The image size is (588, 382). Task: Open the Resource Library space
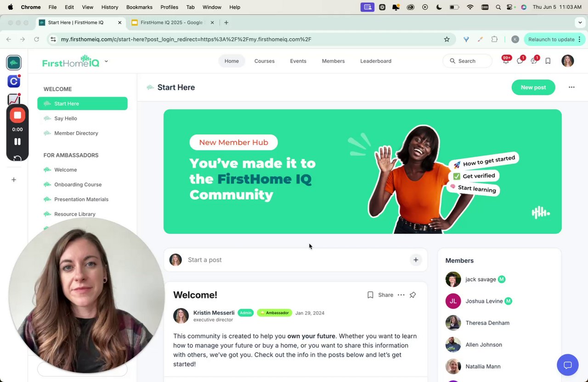82,214
